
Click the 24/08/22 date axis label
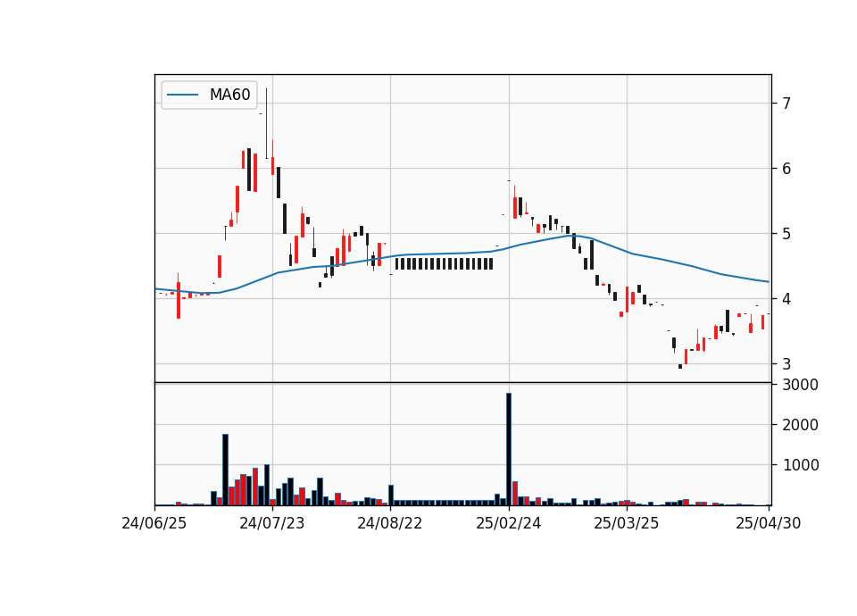pyautogui.click(x=390, y=523)
